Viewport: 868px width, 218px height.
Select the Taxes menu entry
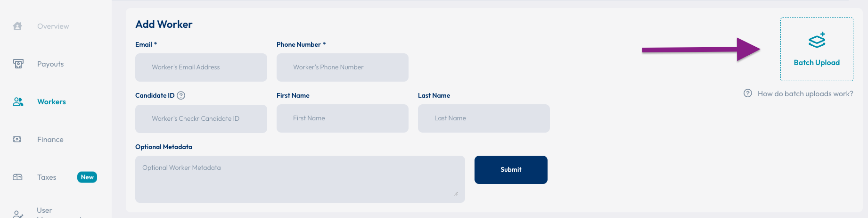47,177
